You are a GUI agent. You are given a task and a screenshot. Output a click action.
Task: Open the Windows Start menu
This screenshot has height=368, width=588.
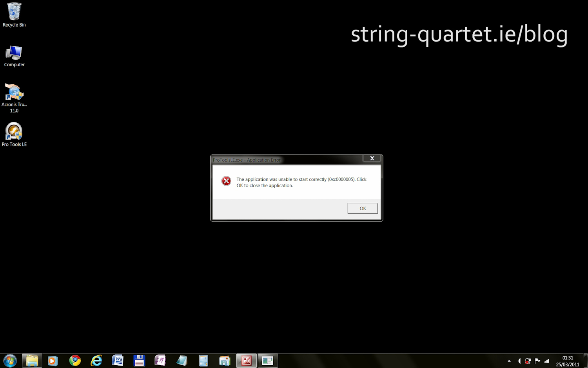(x=10, y=361)
